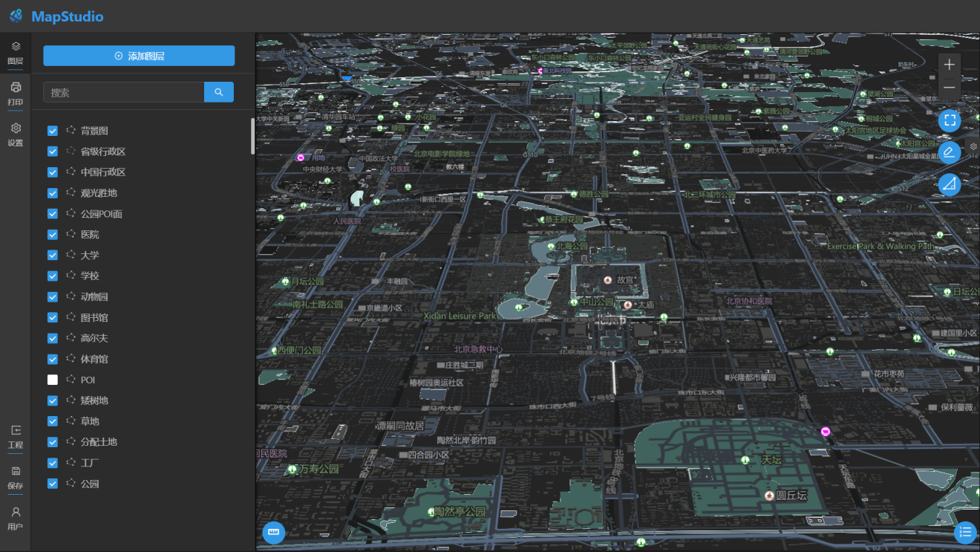Open the 图层 layers sidebar tab
The image size is (980, 552).
click(16, 53)
